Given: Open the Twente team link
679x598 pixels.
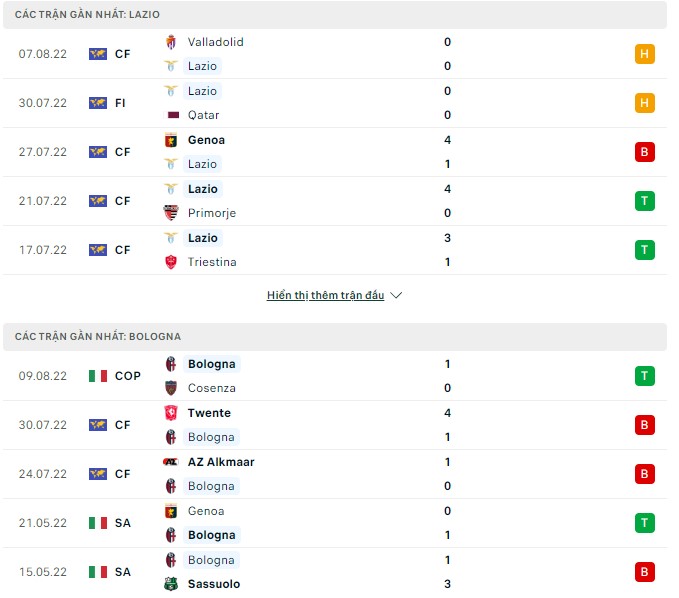Looking at the screenshot, I should (209, 413).
